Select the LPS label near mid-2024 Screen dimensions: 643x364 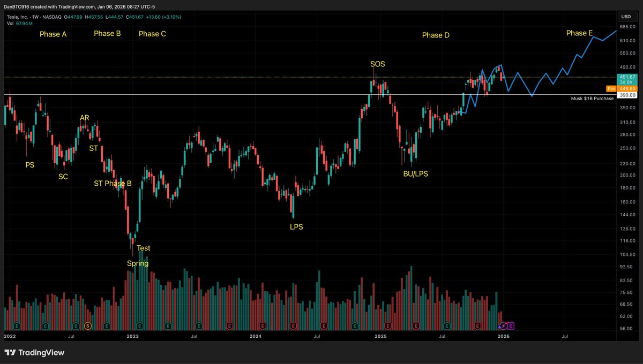click(x=296, y=227)
